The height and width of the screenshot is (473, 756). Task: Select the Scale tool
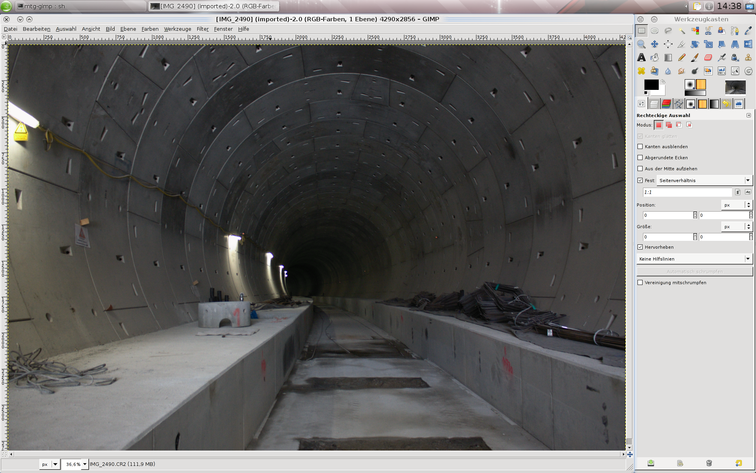tap(708, 44)
